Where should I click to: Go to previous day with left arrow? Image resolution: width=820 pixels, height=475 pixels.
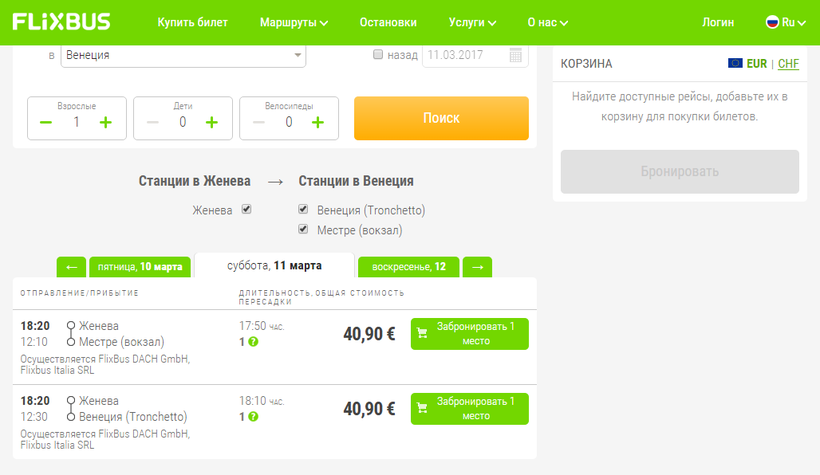(x=71, y=267)
